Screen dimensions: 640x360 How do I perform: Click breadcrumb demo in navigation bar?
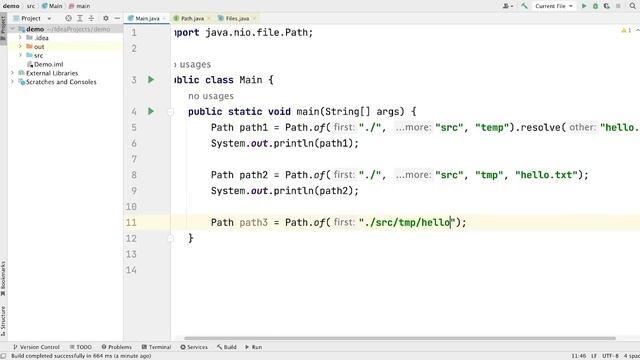[11, 6]
